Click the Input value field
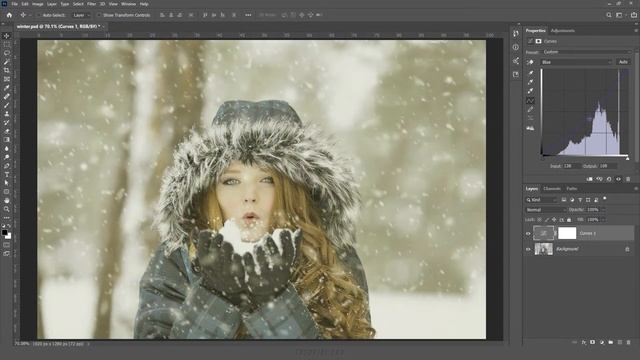Viewport: 640px width, 360px height. [x=571, y=166]
